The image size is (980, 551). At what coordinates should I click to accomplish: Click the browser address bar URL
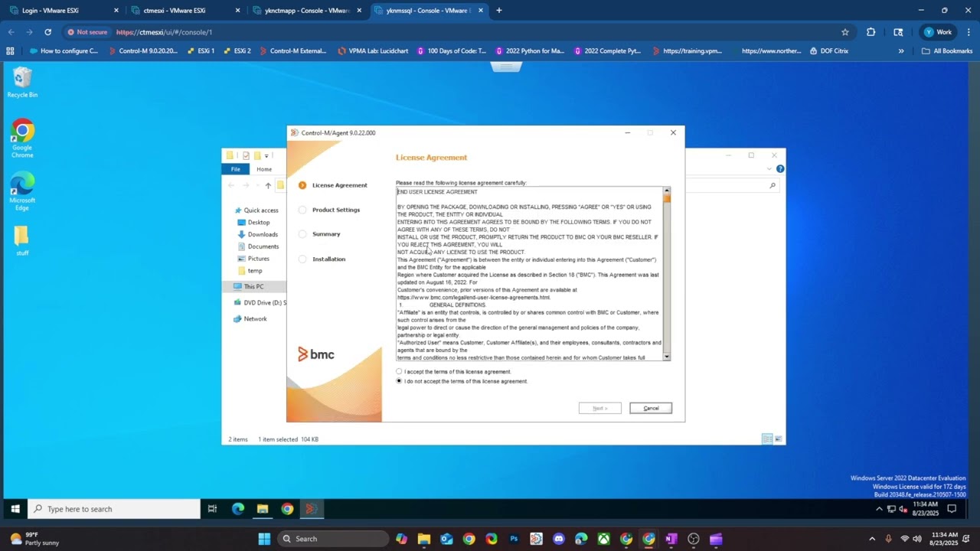165,32
